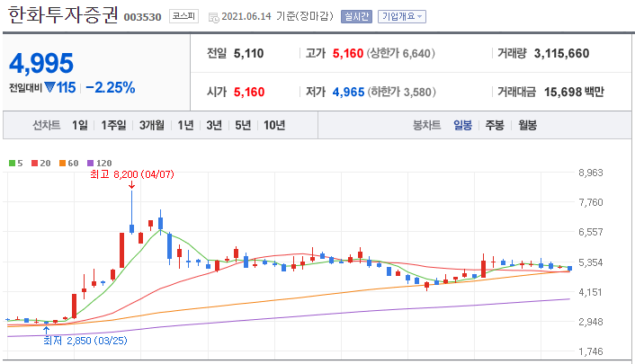Click the 전일 value 5,110
Viewport: 635px width, 364px height.
pos(248,53)
